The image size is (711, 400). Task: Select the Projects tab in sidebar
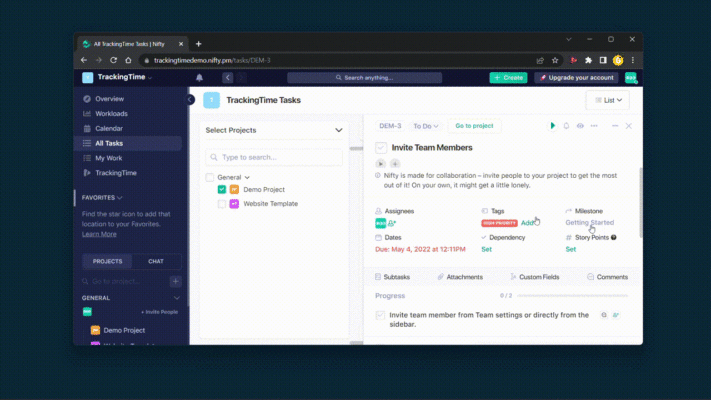(x=107, y=262)
